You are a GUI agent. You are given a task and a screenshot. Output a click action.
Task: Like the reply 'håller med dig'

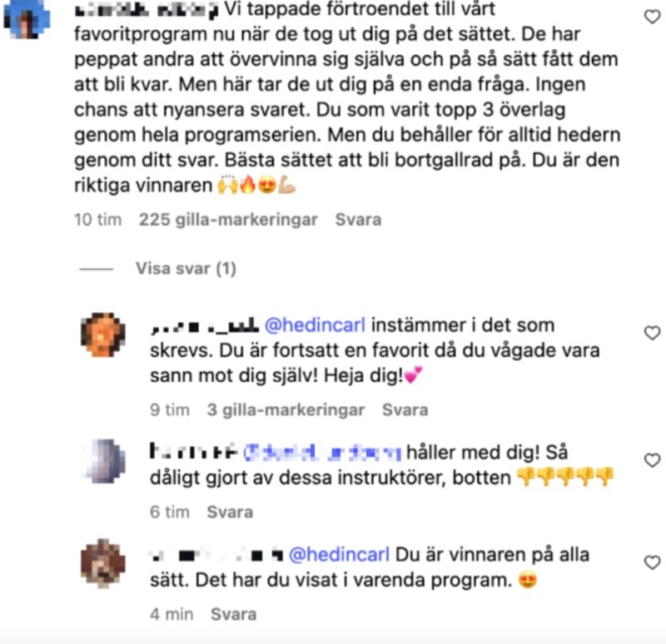(652, 461)
